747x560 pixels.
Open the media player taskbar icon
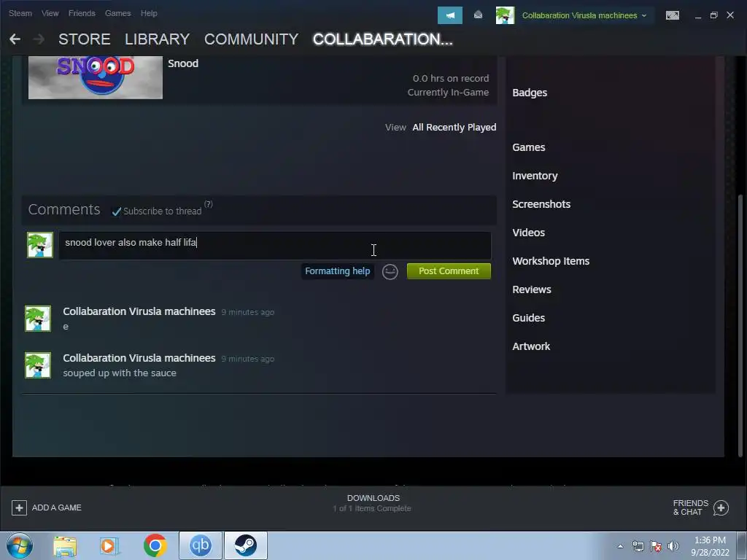pos(109,545)
